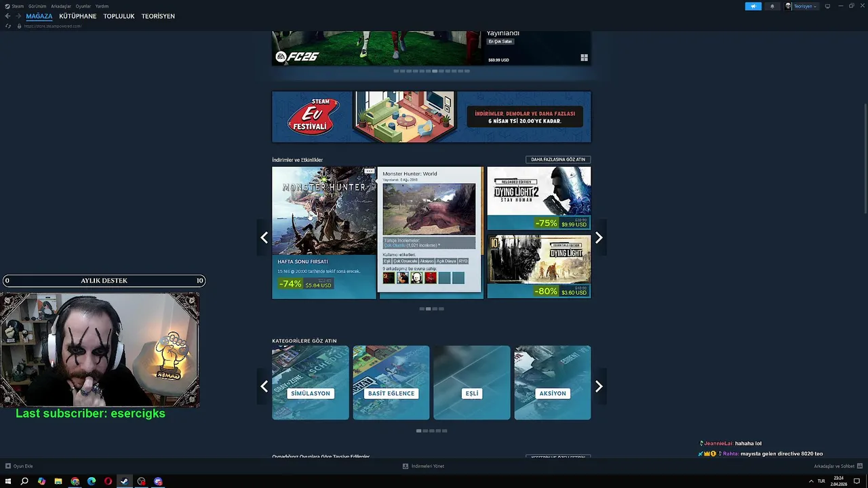Click the Steam icon in the taskbar
Screen dimensions: 868x488
pos(124,481)
